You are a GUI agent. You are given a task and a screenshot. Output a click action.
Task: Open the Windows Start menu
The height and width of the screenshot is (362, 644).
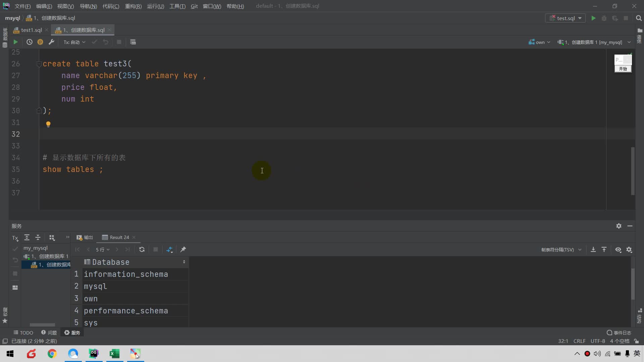pos(10,354)
